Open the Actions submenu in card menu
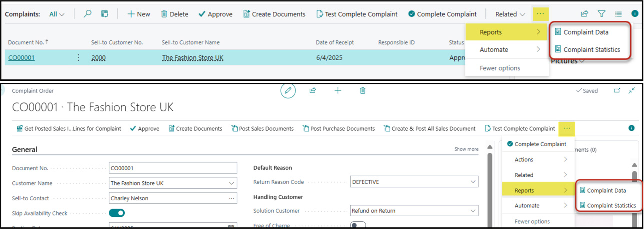The width and height of the screenshot is (644, 229). 535,160
